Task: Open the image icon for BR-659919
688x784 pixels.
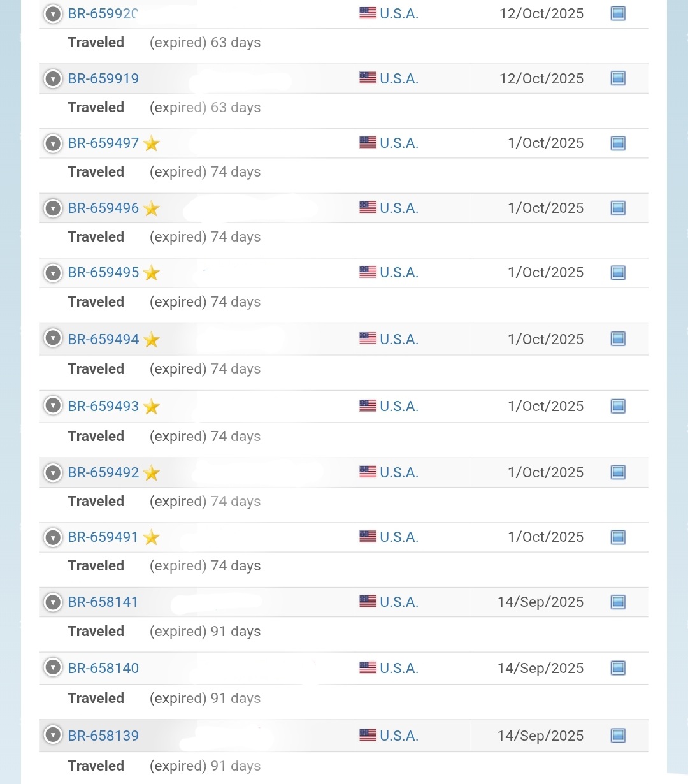Action: (x=618, y=78)
